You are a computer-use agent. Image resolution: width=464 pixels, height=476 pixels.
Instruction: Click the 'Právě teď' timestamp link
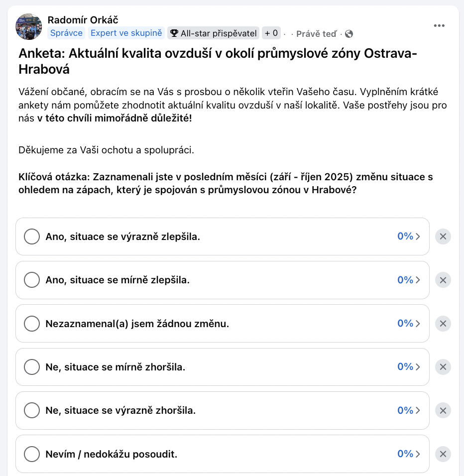point(316,34)
